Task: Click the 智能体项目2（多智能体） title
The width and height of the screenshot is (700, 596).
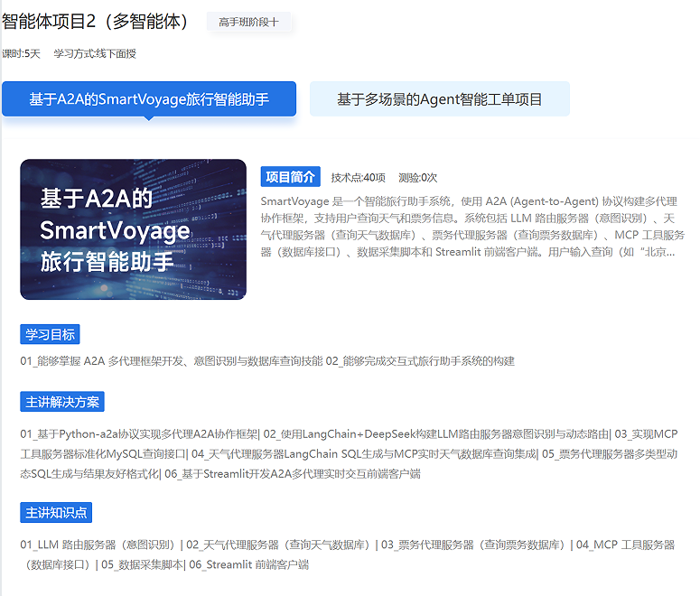Action: (96, 22)
